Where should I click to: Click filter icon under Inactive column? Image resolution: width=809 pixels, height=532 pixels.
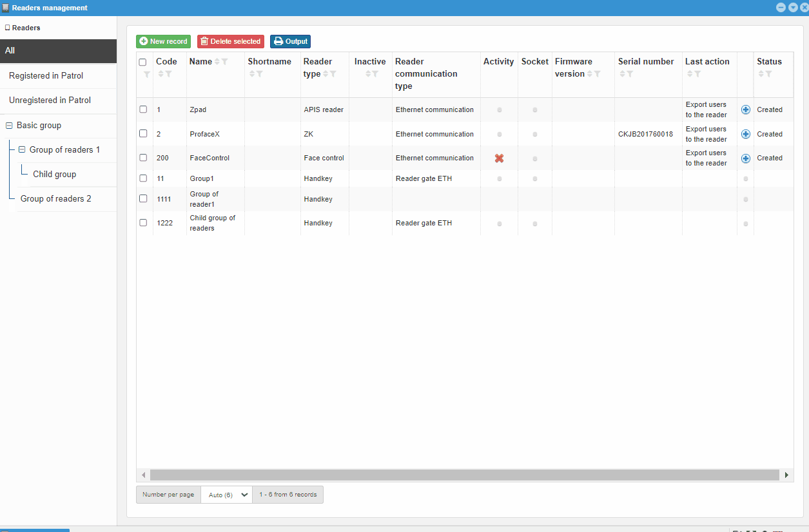[375, 74]
